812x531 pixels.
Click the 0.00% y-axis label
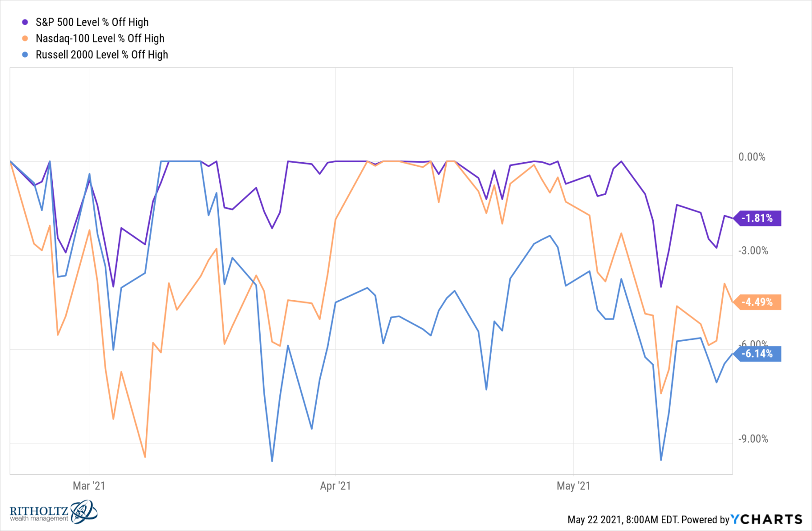[x=752, y=157]
